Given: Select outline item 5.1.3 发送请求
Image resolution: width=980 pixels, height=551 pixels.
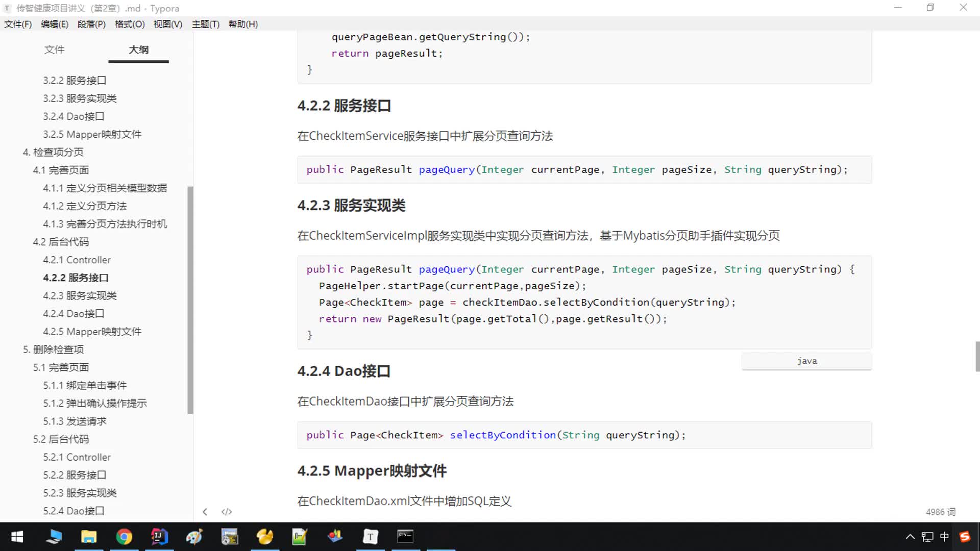Looking at the screenshot, I should pyautogui.click(x=75, y=421).
